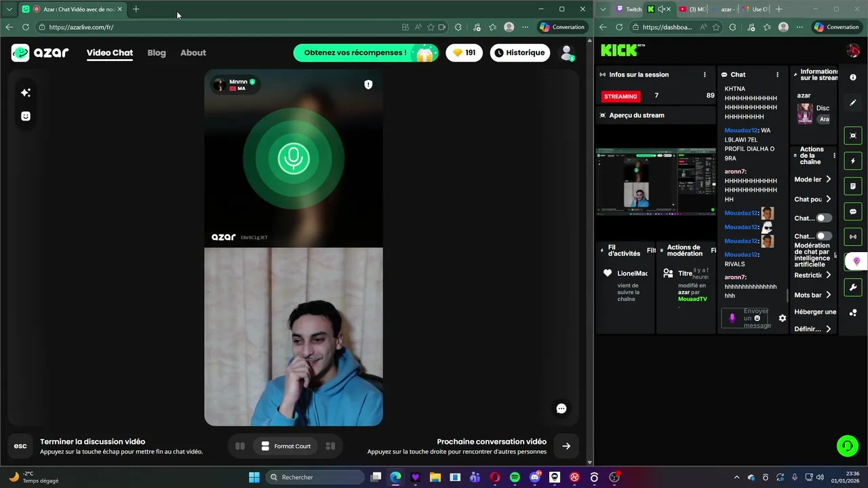Click the gem balance 191 button
868x488 pixels.
click(x=464, y=53)
